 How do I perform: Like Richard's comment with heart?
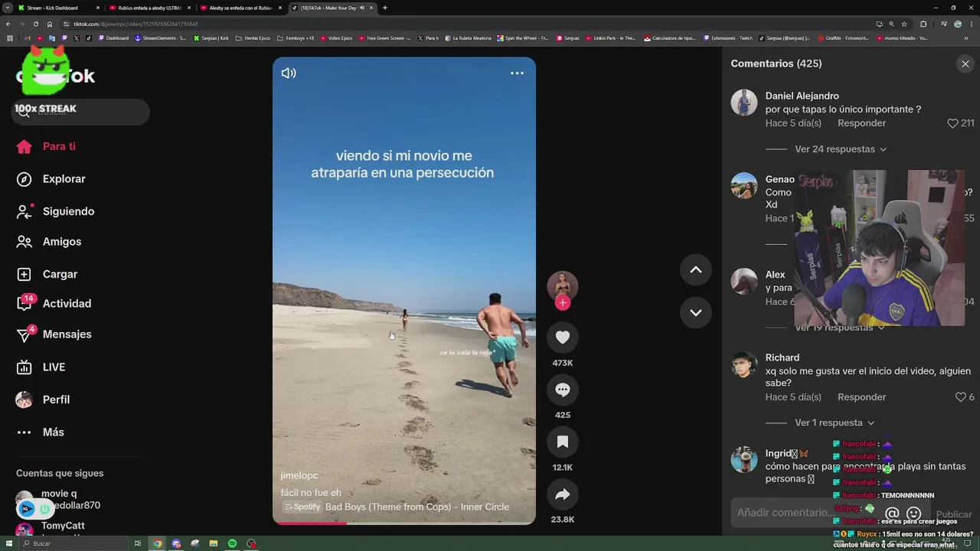pos(960,397)
